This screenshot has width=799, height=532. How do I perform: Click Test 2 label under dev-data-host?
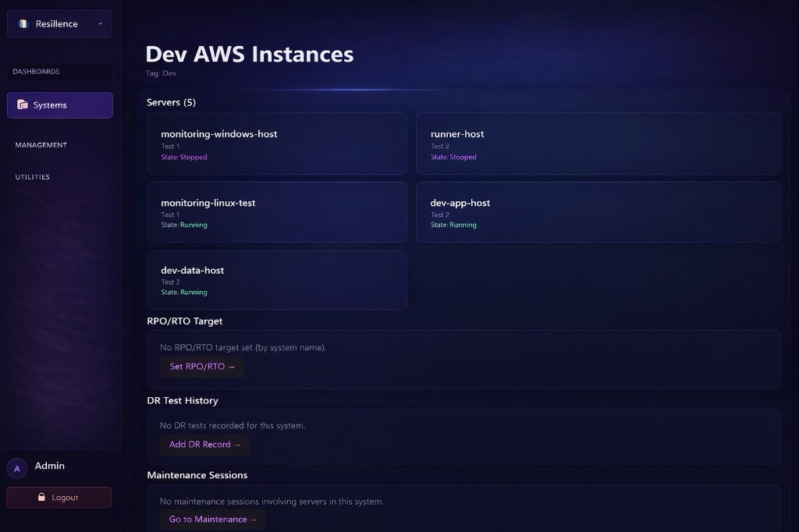(170, 282)
